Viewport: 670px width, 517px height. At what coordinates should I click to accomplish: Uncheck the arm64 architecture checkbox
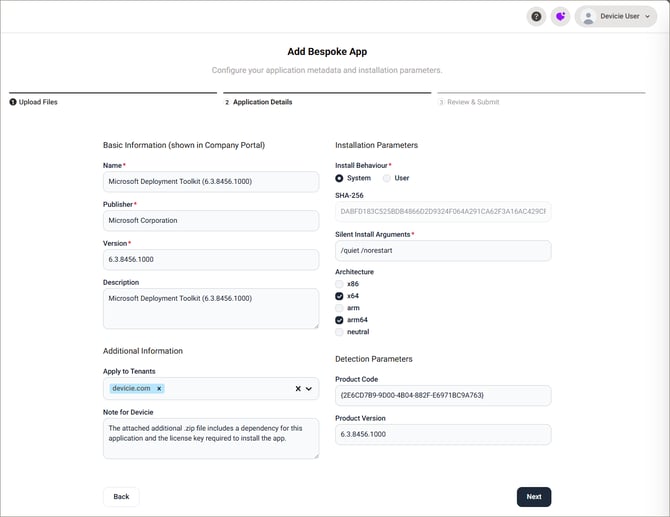[339, 320]
